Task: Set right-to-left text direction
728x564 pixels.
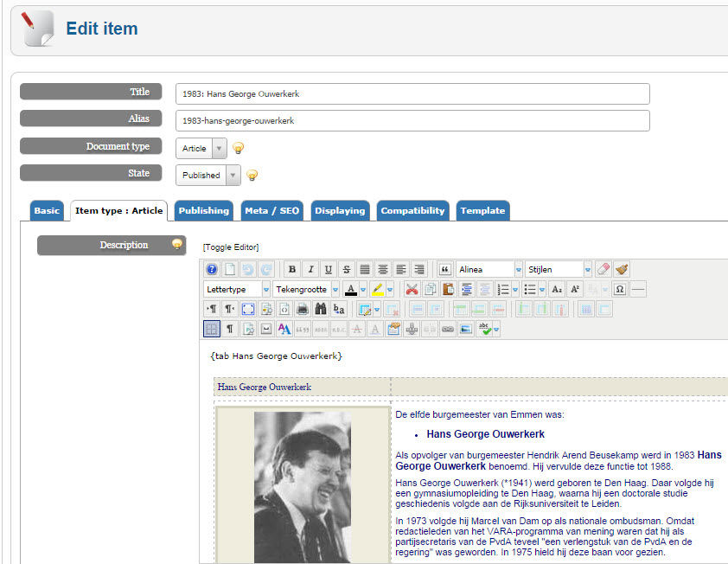Action: (x=230, y=309)
